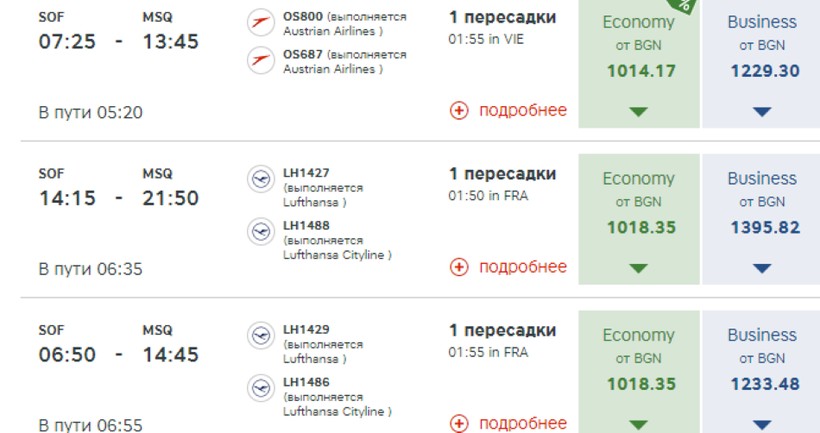
Task: Click the Lufthansa logo beside LH1488
Action: 260,232
